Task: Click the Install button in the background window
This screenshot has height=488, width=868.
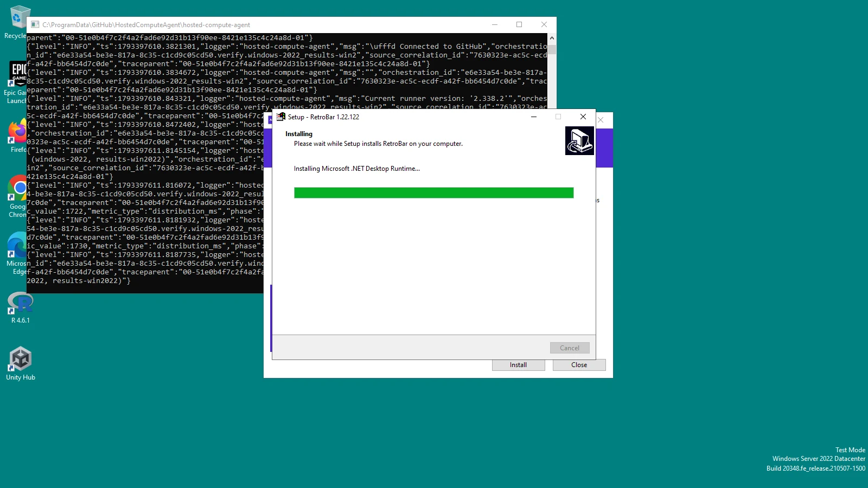Action: (x=518, y=365)
